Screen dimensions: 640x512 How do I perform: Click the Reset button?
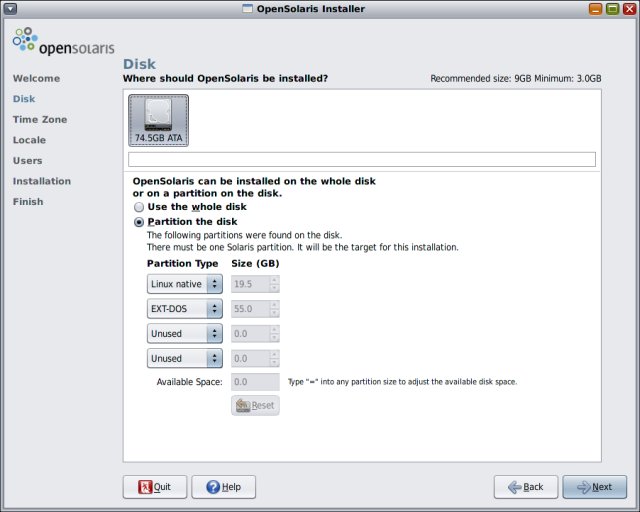click(x=256, y=405)
